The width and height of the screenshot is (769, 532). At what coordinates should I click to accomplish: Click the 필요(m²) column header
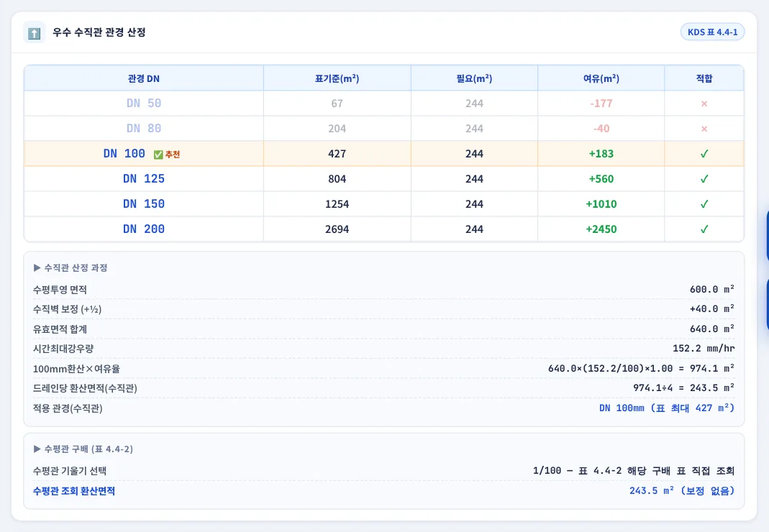coord(474,78)
